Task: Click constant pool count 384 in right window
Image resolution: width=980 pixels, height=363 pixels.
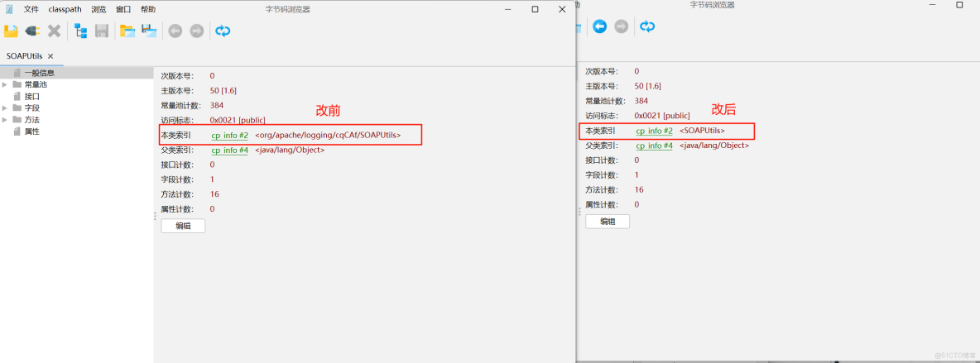Action: (x=641, y=101)
